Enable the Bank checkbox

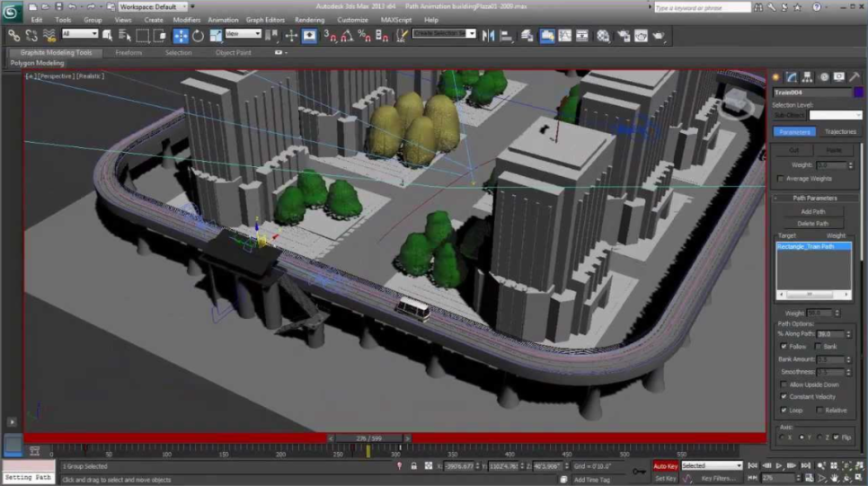pyautogui.click(x=818, y=347)
